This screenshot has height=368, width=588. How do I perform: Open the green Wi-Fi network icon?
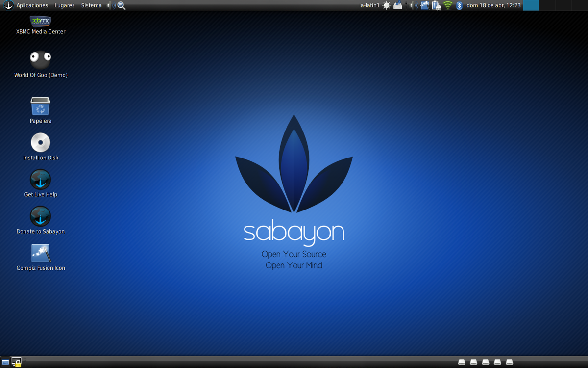[448, 5]
